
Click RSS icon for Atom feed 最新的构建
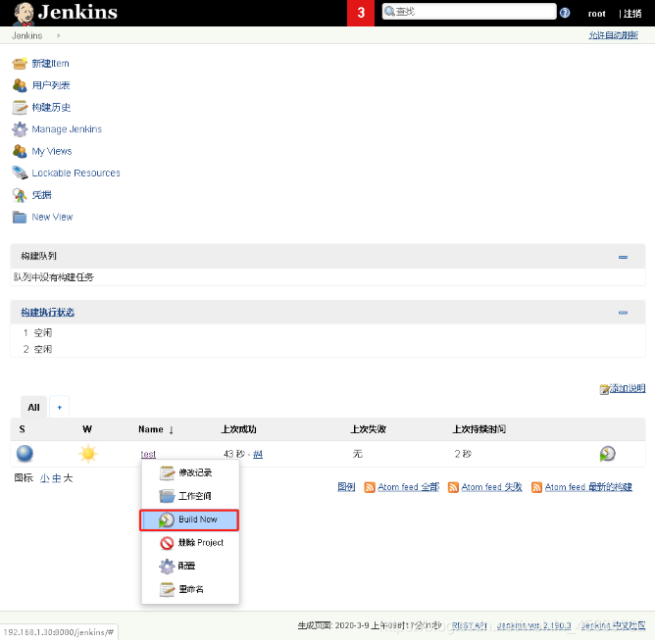[536, 487]
